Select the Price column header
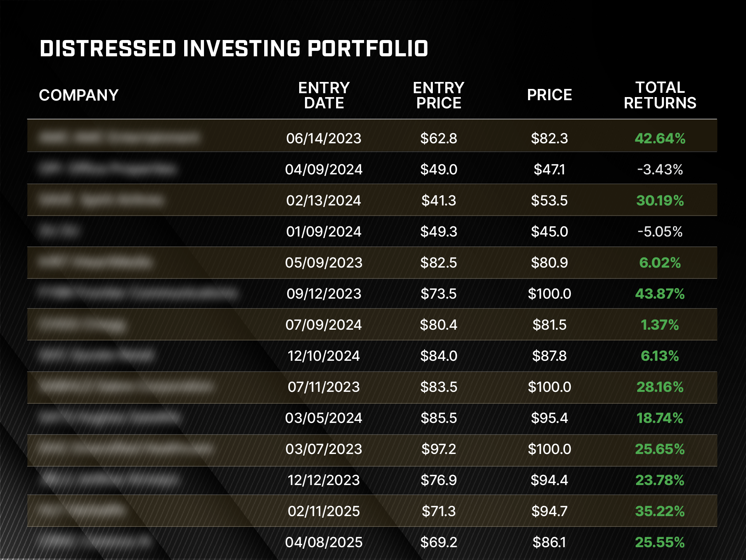The height and width of the screenshot is (560, 746). pyautogui.click(x=549, y=95)
